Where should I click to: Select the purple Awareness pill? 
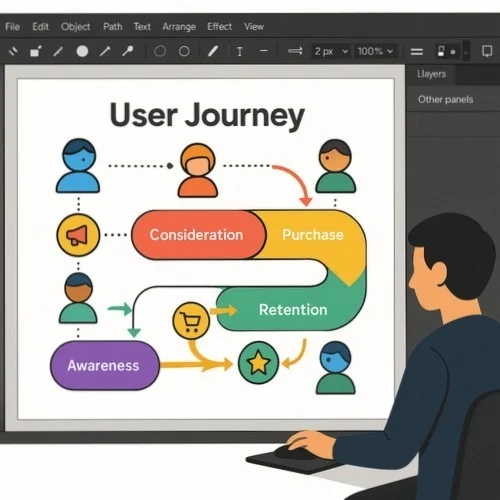105,365
